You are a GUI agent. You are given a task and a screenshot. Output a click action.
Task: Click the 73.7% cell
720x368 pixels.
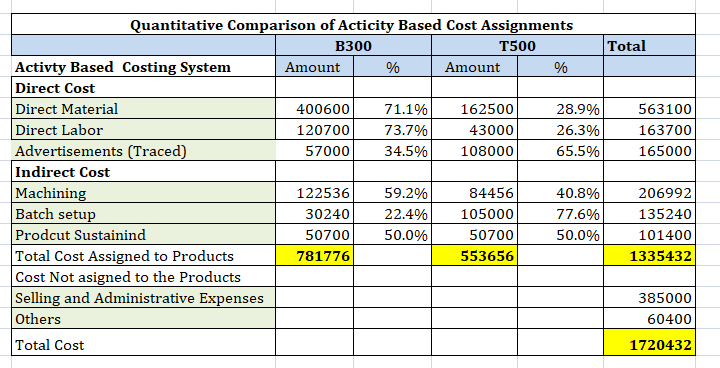[x=392, y=130]
